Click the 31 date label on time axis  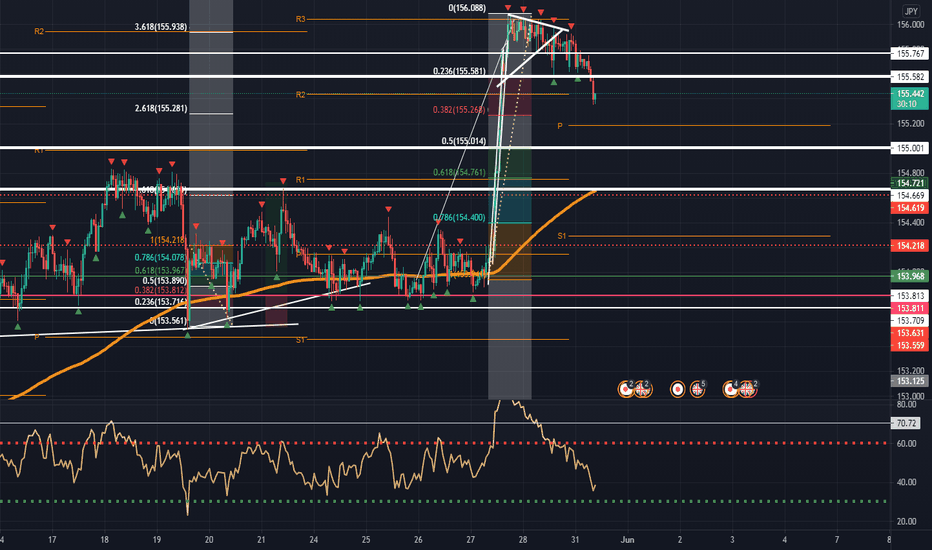point(575,540)
